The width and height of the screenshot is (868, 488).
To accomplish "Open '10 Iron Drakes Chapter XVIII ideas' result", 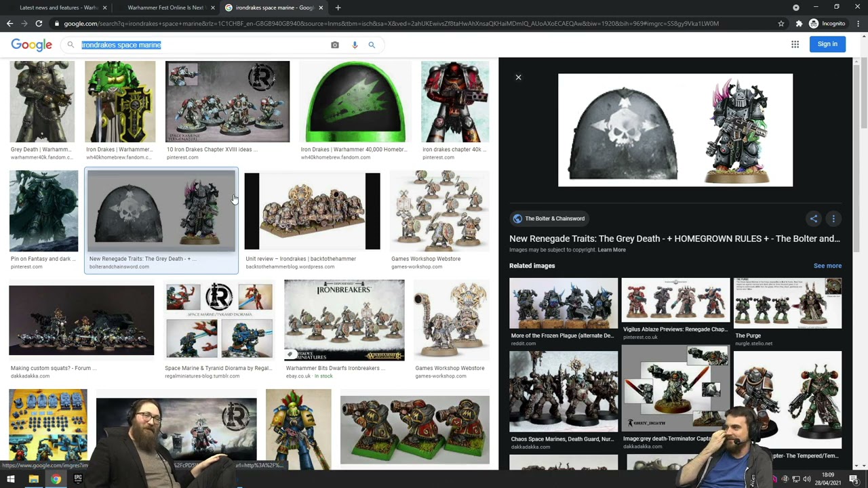I will (x=227, y=102).
